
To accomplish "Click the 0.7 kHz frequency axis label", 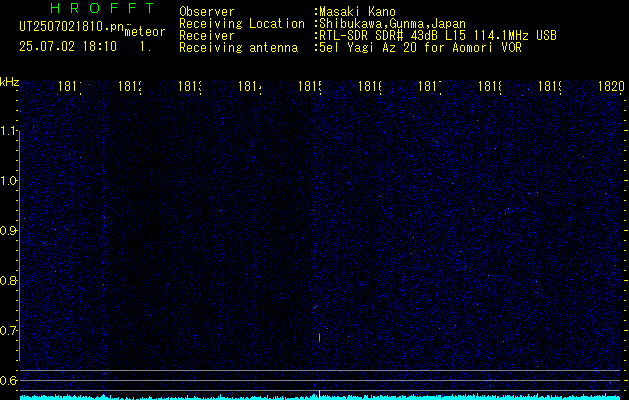I will point(9,331).
